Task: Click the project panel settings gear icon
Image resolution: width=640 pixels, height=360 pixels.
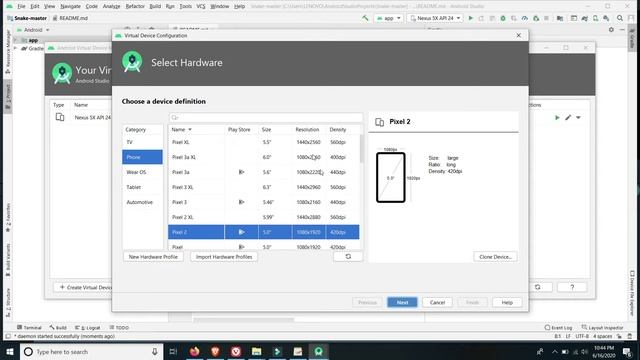Action: click(x=611, y=30)
